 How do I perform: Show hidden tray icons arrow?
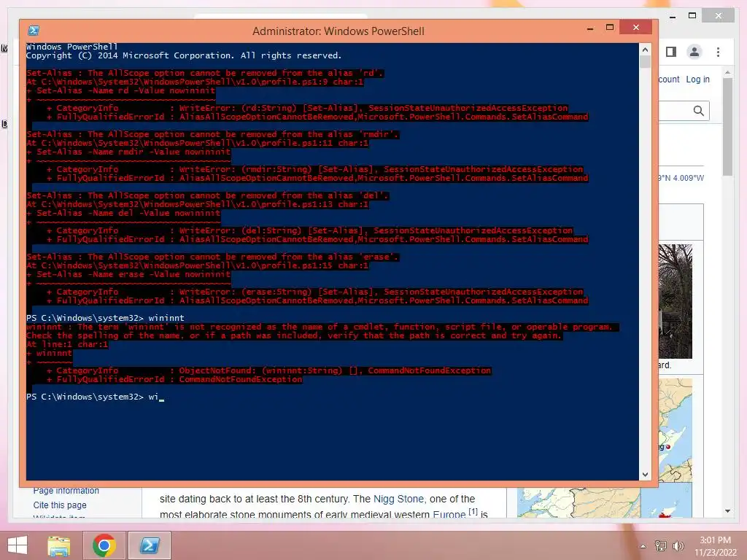pos(643,546)
